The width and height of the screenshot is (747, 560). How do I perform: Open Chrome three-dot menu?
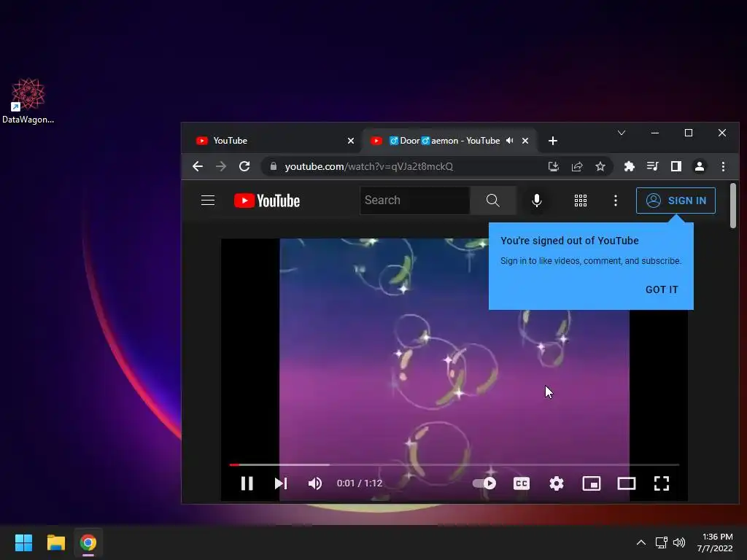point(723,166)
